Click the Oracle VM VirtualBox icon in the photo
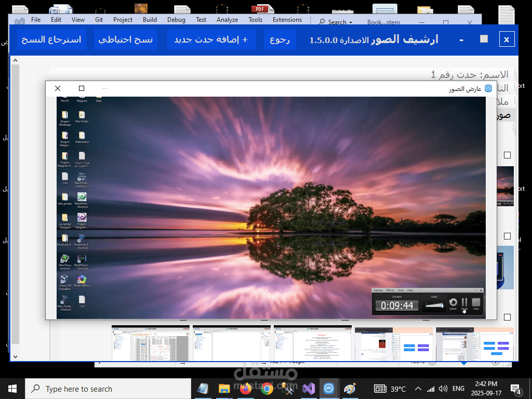 click(64, 282)
